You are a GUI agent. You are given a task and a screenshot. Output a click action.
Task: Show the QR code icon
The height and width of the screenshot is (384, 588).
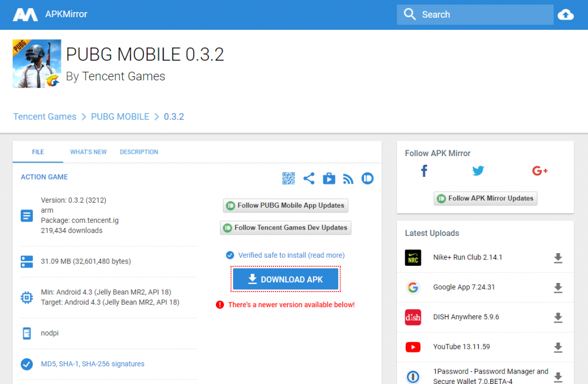pos(288,179)
